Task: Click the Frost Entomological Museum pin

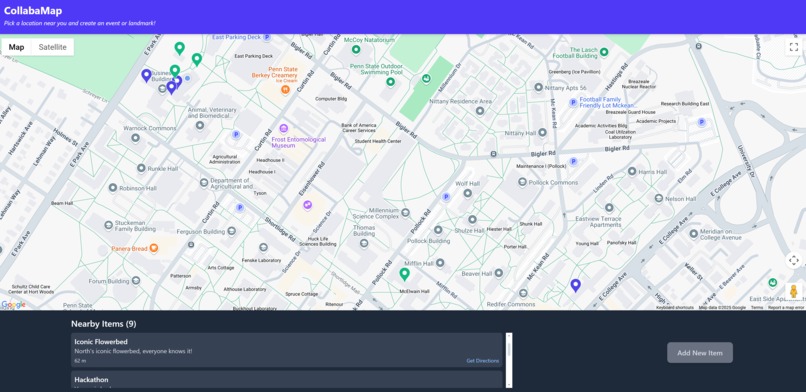Action: click(283, 128)
